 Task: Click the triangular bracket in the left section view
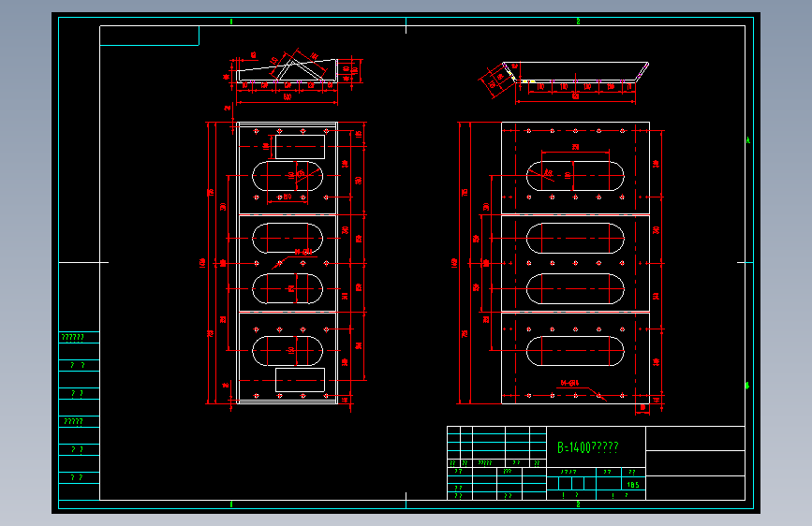tap(299, 71)
